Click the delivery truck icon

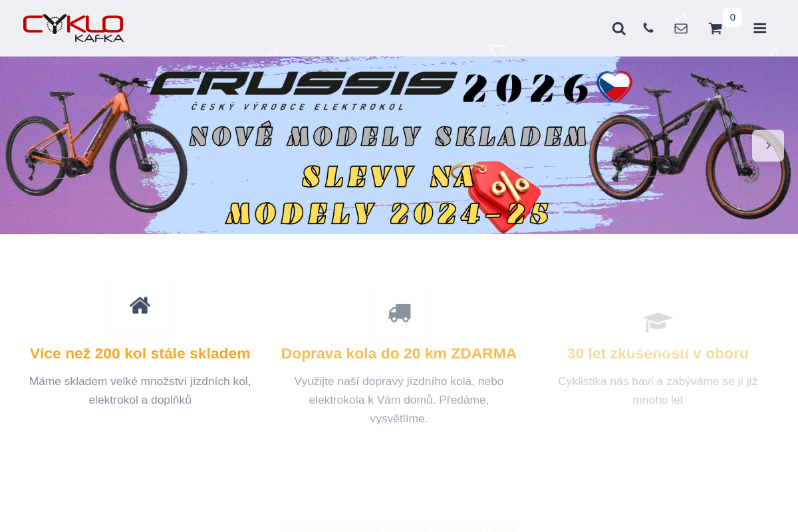click(x=399, y=313)
